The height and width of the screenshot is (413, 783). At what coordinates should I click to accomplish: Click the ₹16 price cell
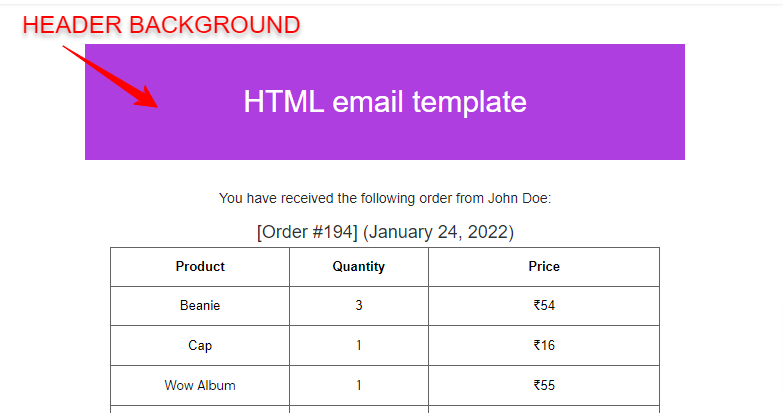point(544,346)
